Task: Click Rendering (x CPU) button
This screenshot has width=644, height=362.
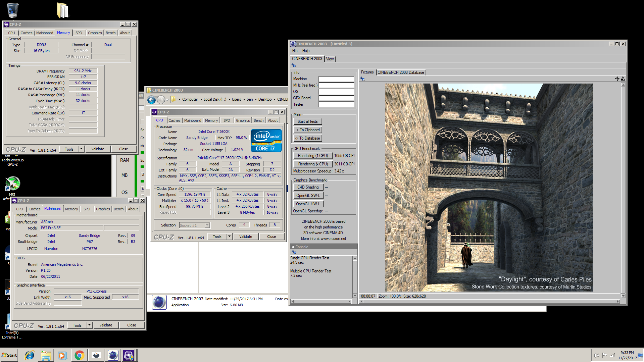Action: coord(313,164)
